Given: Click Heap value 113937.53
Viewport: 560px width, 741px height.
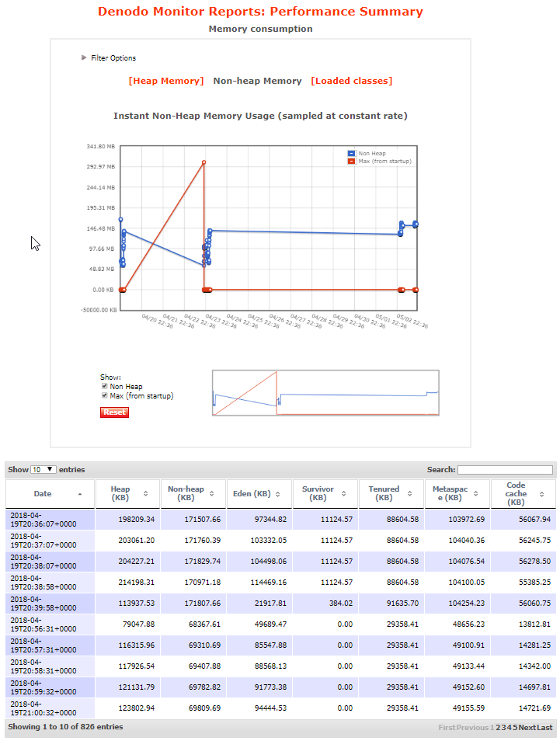Looking at the screenshot, I should [x=136, y=604].
